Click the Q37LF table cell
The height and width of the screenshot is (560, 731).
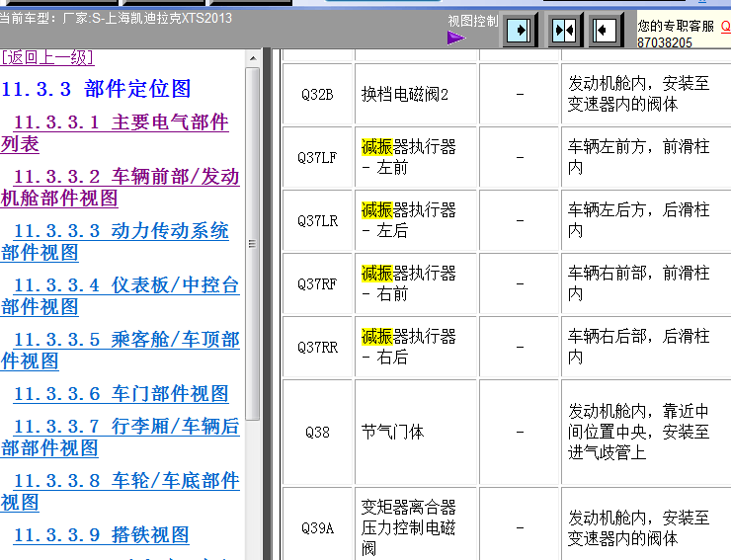(x=317, y=157)
